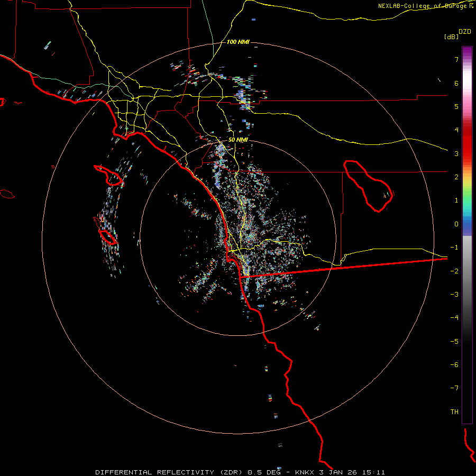Click the 50 NMI range ring label
Viewport: 476px width, 476px height.
238,140
